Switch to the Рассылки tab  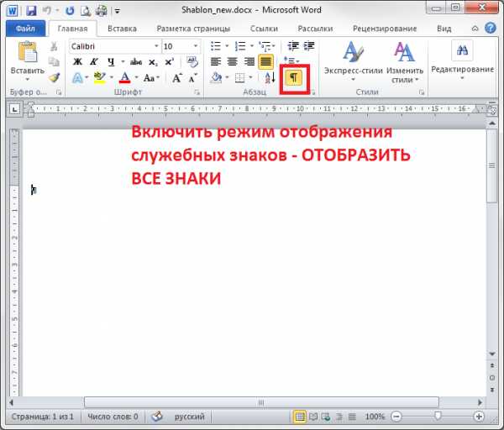click(x=315, y=29)
